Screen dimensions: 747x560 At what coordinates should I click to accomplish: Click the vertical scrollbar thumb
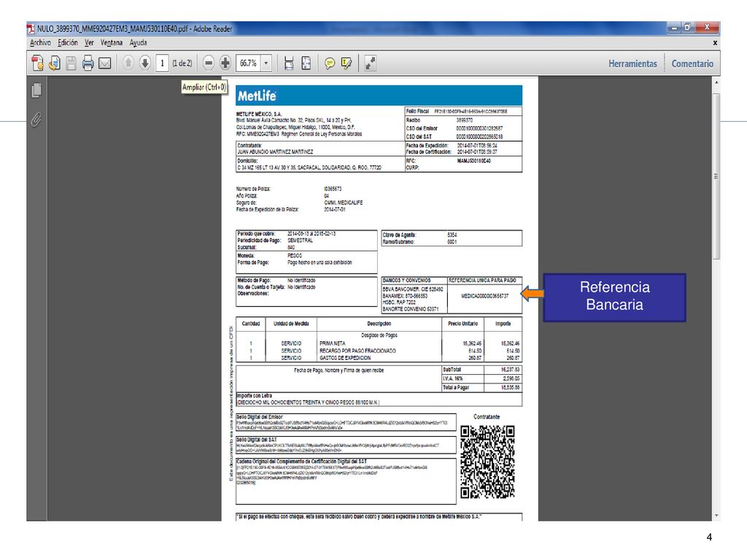(x=716, y=176)
